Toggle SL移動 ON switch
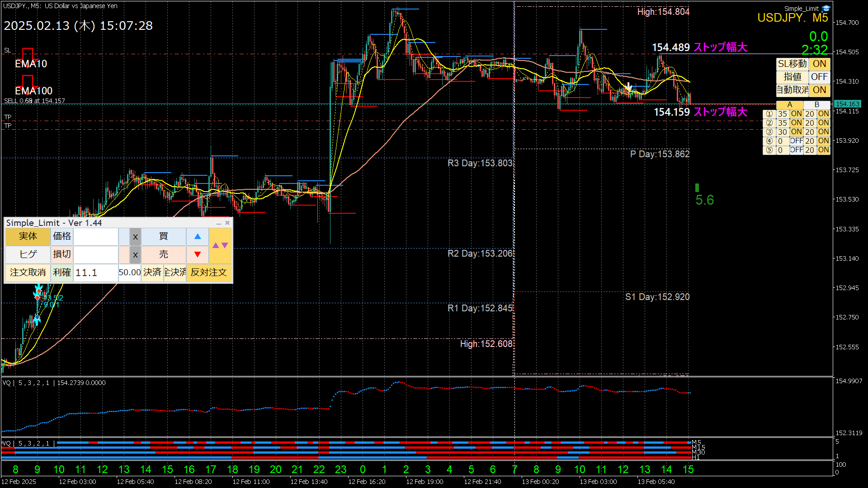 tap(819, 64)
